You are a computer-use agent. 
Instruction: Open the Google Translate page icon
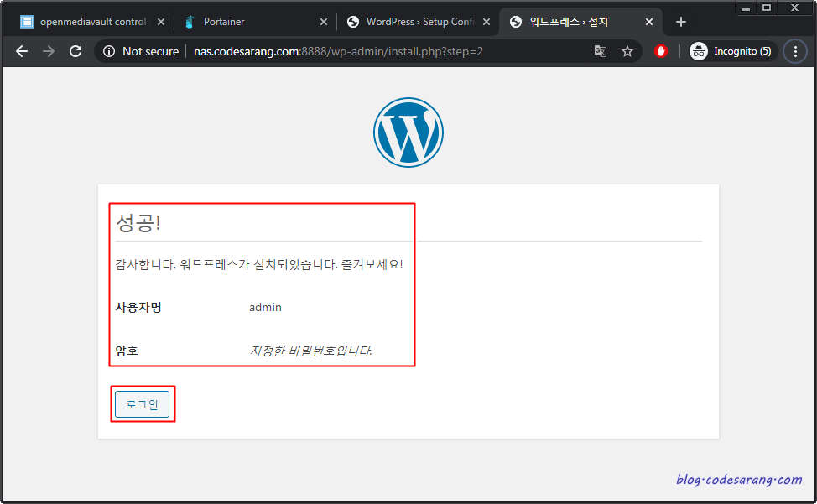pyautogui.click(x=601, y=51)
